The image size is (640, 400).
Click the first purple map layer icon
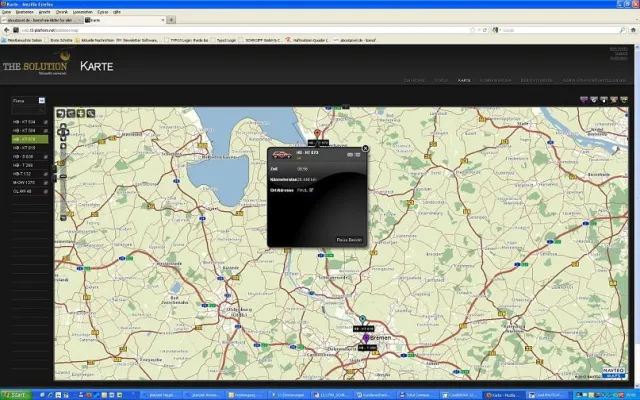583,100
